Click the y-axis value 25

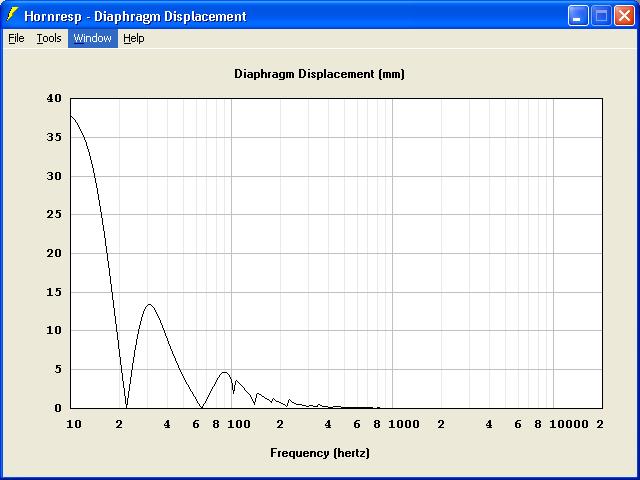coord(53,214)
